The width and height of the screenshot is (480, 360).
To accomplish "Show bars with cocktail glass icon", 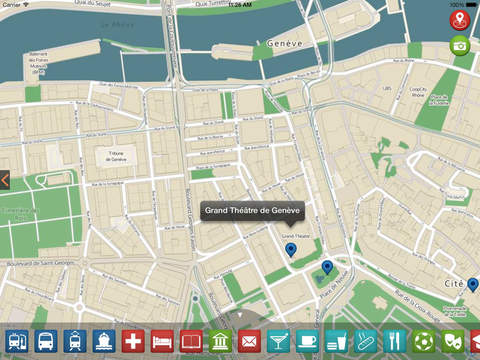I will click(x=279, y=341).
